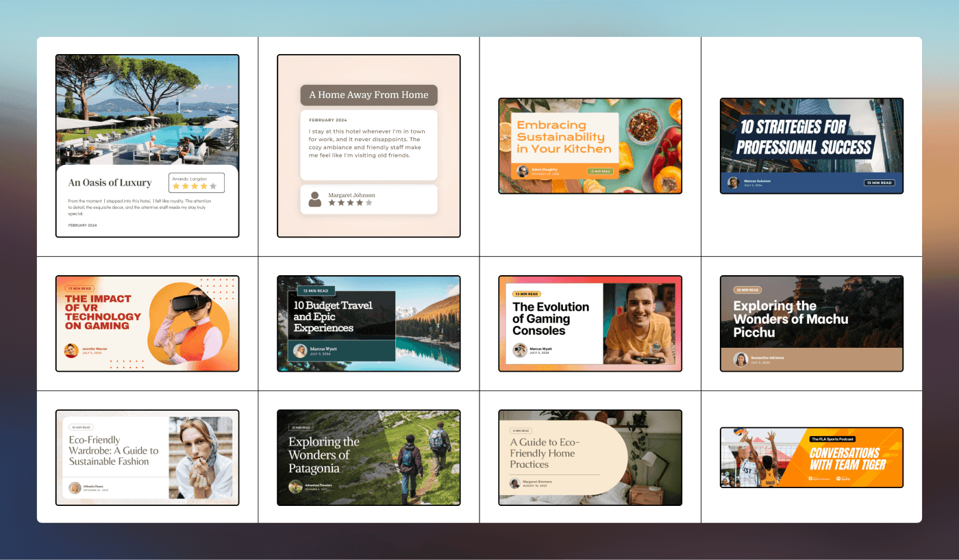Click the Adventure Travelers avatar on the Patagonia card

pyautogui.click(x=295, y=487)
